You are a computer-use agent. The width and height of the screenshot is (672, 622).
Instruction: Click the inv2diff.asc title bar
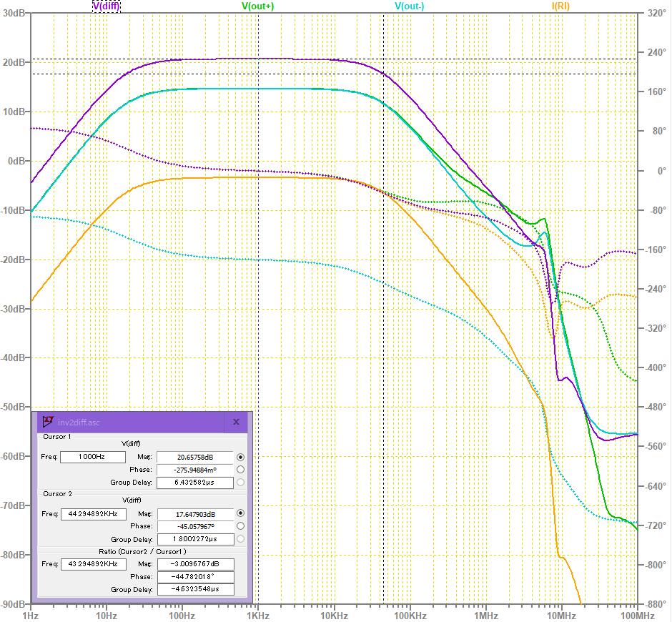[x=136, y=422]
